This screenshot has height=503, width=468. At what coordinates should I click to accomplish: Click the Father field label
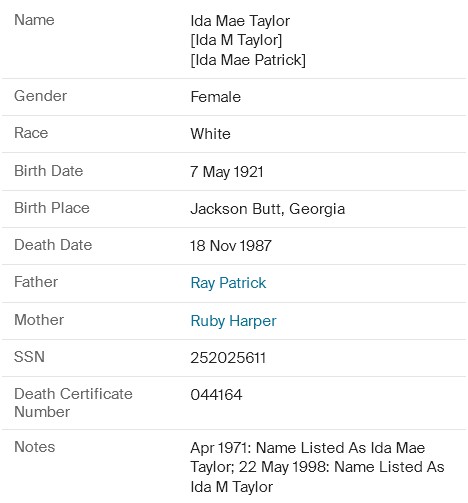click(36, 282)
